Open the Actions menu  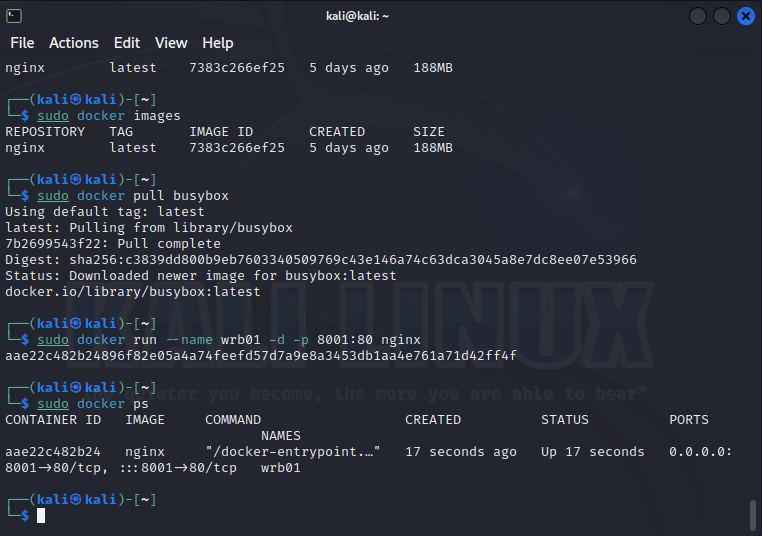(74, 43)
